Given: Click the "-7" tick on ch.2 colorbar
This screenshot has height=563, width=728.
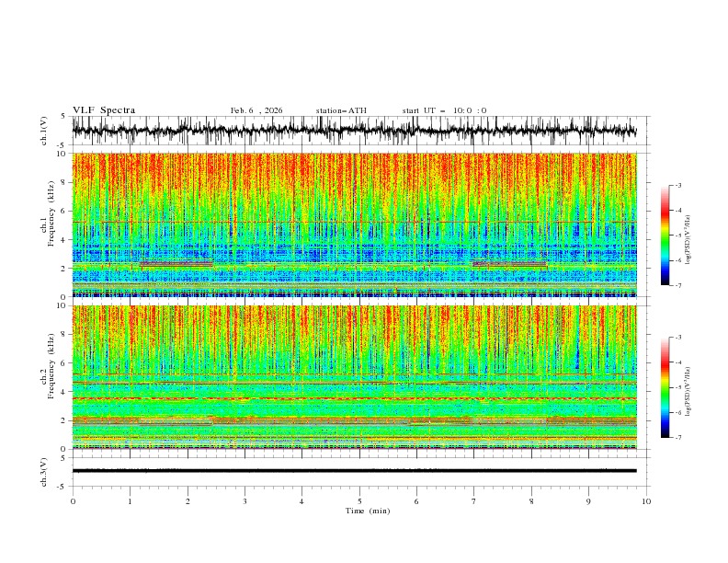Looking at the screenshot, I should point(678,438).
